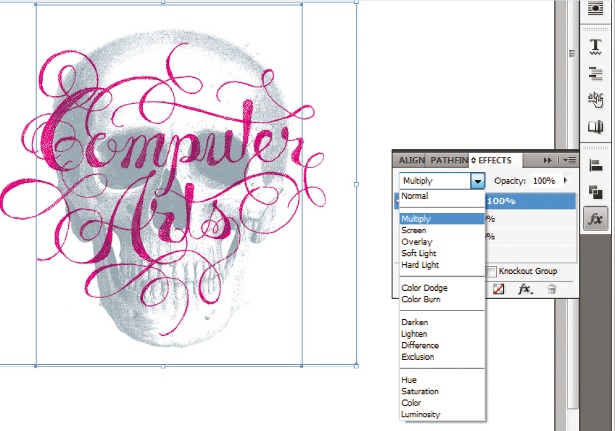Choose Normal blending mode
The width and height of the screenshot is (615, 431).
tap(442, 196)
